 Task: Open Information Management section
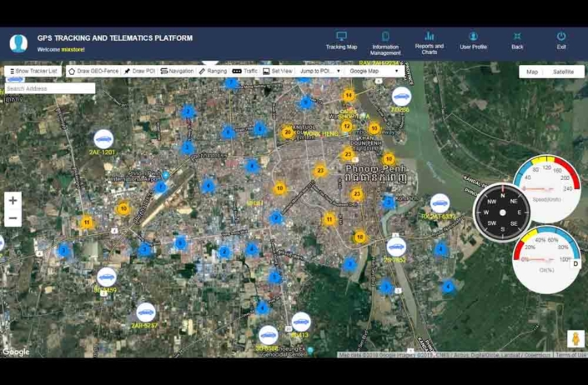pos(385,43)
